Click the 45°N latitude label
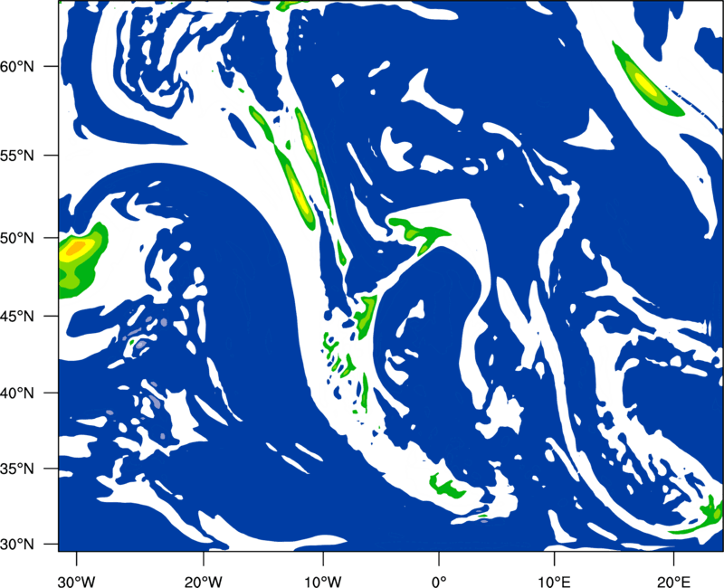The image size is (724, 588). 17,317
